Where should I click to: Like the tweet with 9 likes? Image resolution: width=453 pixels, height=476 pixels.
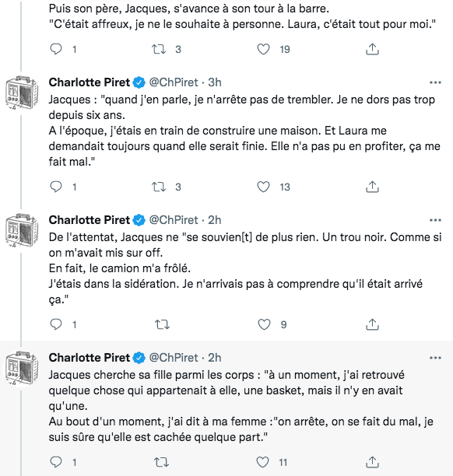click(264, 324)
